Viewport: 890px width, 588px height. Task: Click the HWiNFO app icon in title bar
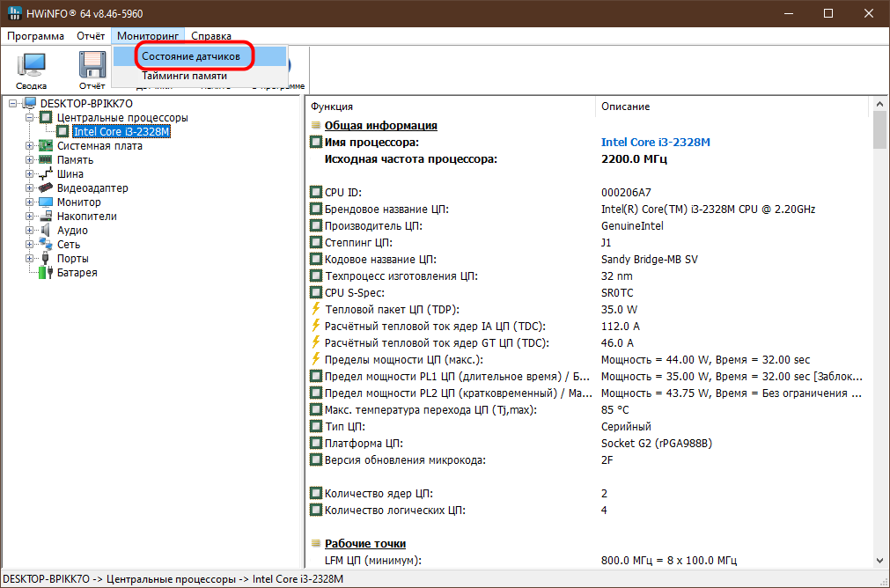click(x=15, y=13)
